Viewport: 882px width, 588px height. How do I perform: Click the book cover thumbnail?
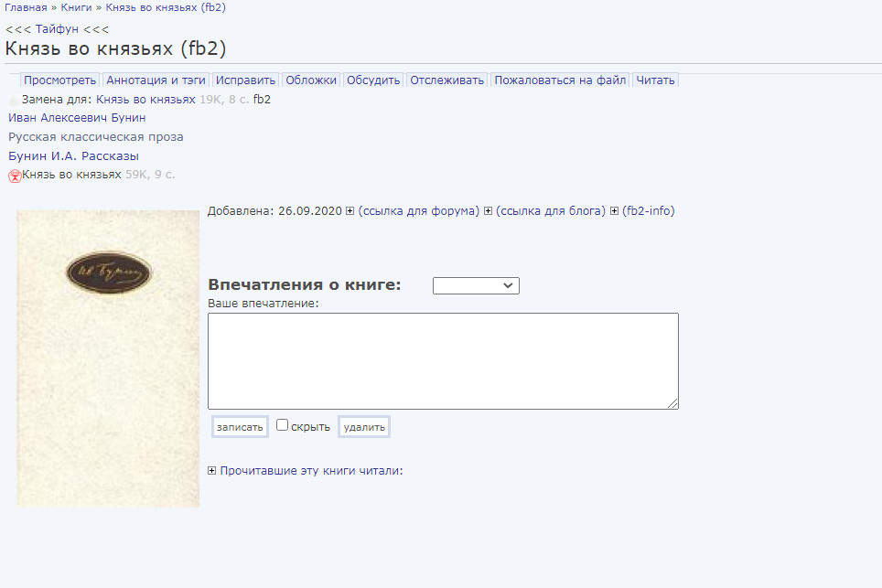108,358
